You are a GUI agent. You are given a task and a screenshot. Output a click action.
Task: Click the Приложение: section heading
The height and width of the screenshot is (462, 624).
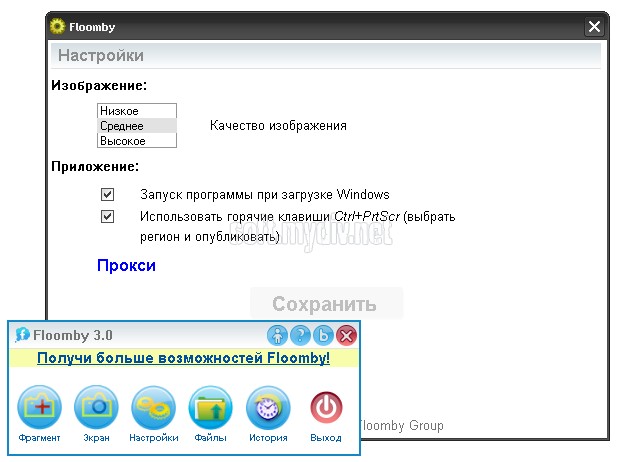pyautogui.click(x=95, y=166)
